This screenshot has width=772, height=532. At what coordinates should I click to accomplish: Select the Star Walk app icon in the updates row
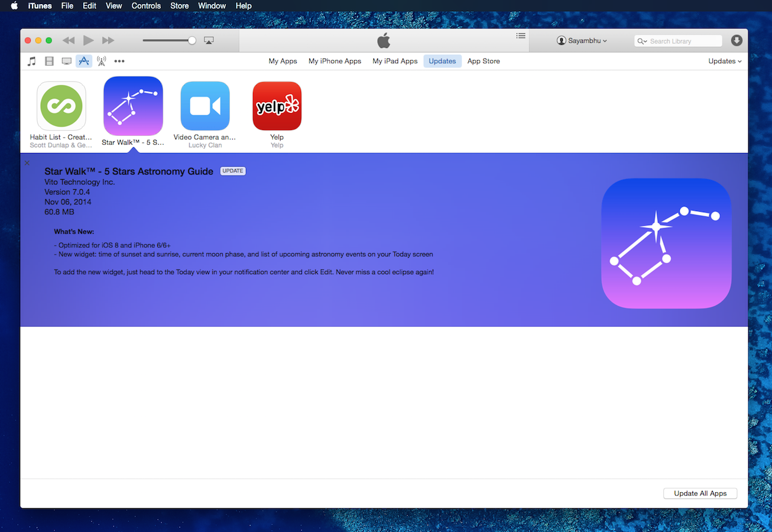coord(133,106)
